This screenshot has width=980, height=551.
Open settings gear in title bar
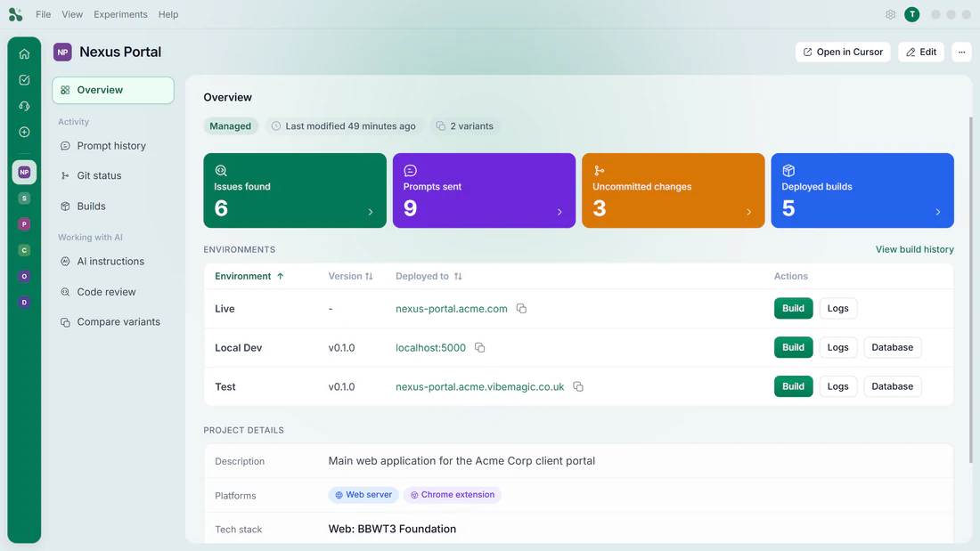[891, 14]
